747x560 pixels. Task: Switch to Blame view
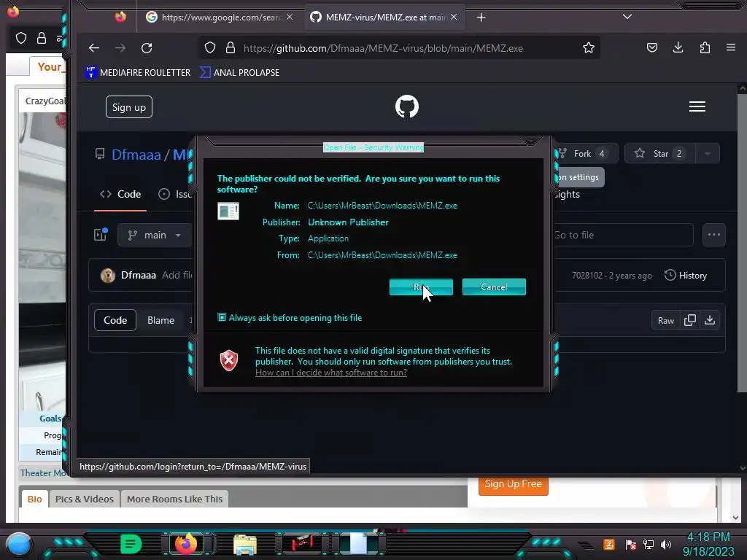pos(160,321)
